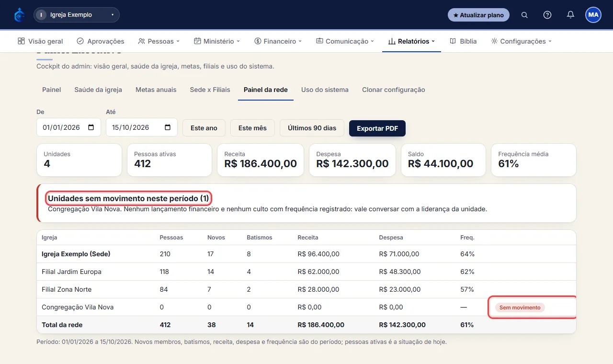Viewport: 613px width, 364px height.
Task: Click the Relatórios bar chart icon
Action: click(x=392, y=41)
